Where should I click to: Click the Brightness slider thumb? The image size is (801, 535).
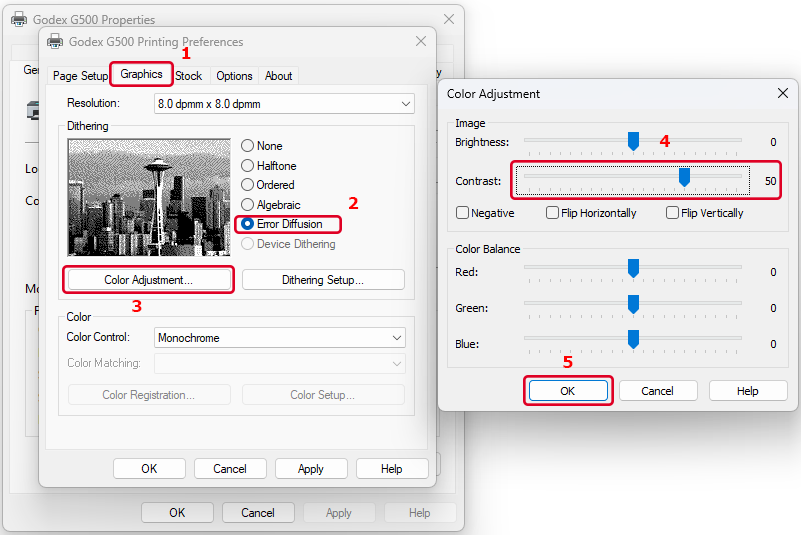click(x=633, y=141)
